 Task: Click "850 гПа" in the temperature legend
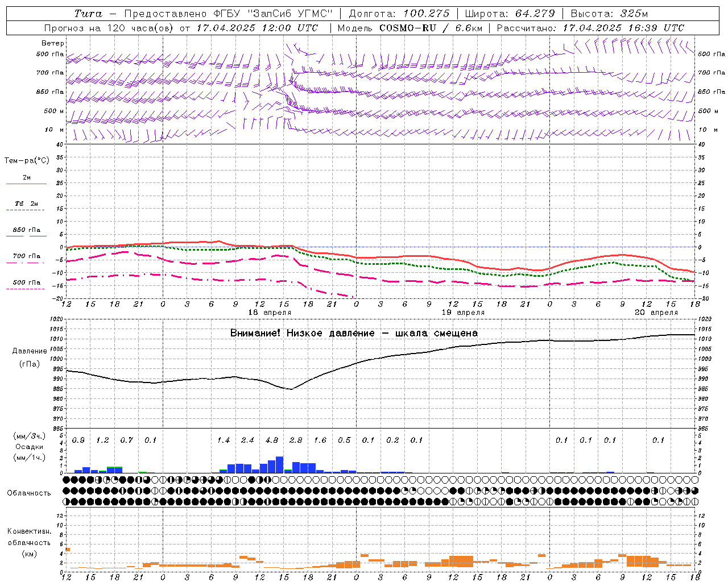click(x=27, y=230)
